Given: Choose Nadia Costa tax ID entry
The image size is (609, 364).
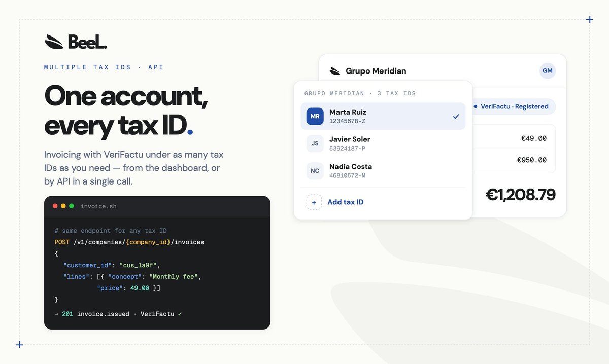Looking at the screenshot, I should tap(383, 171).
